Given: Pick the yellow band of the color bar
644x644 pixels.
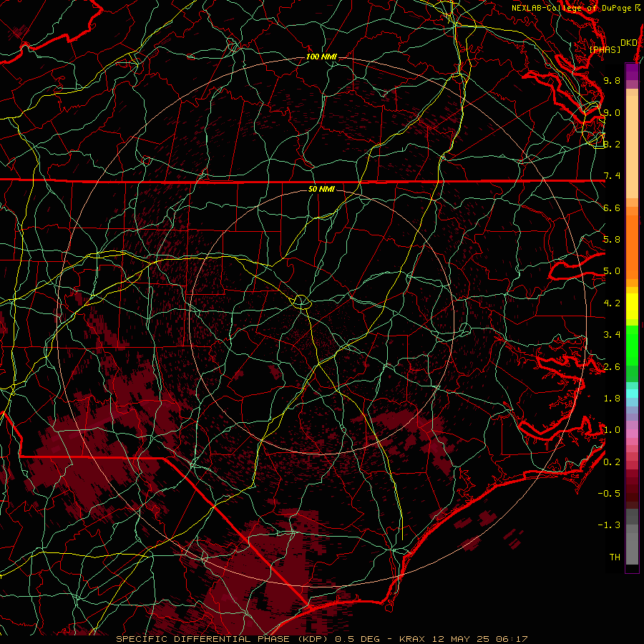Looking at the screenshot, I should (x=633, y=306).
